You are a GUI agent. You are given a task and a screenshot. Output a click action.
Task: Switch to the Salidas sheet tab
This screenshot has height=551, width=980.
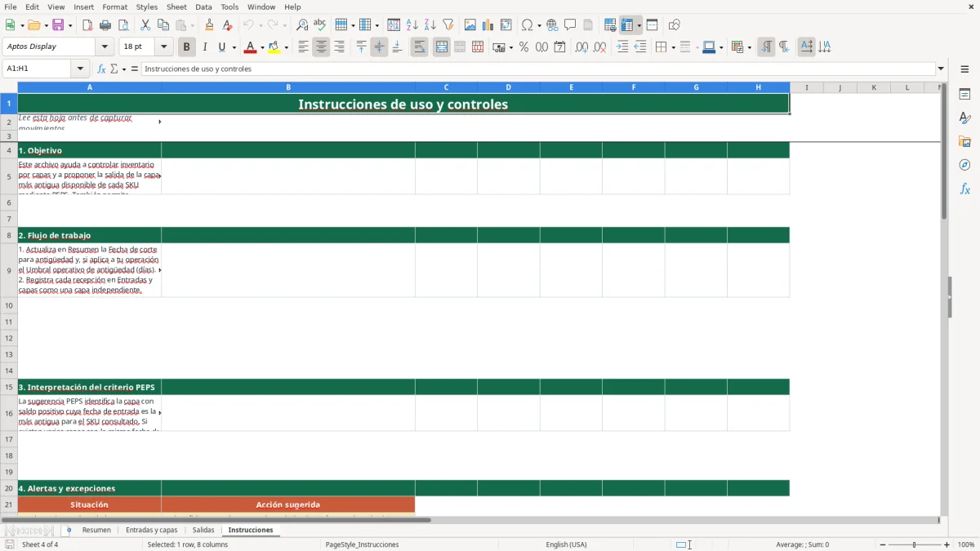point(203,531)
